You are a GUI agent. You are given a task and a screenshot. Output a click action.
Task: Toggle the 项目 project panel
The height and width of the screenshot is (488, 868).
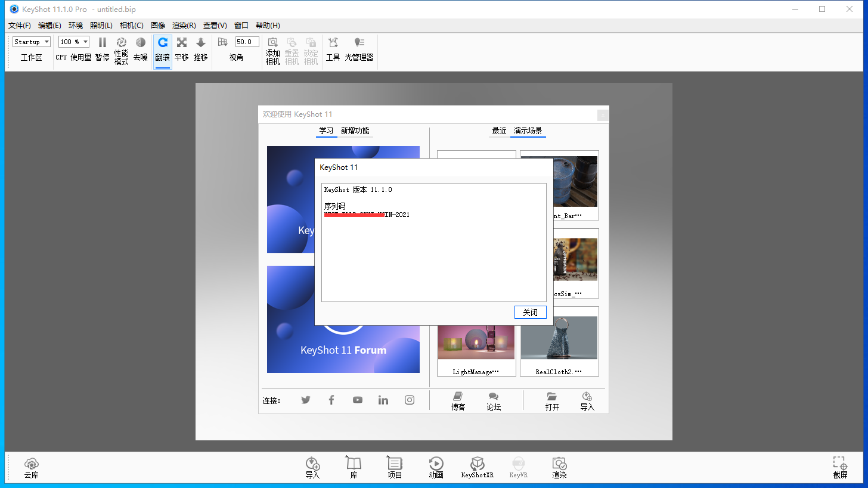(395, 468)
